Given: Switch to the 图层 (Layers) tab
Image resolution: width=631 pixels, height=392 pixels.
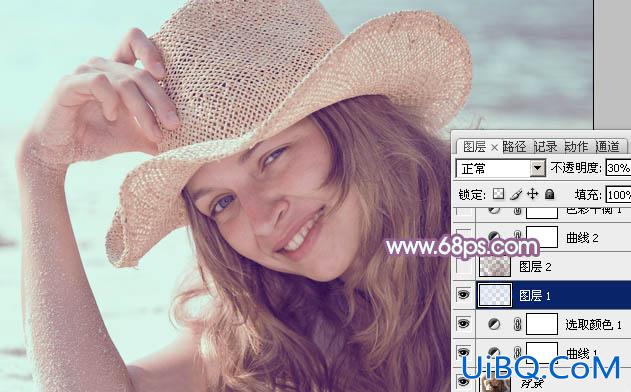Looking at the screenshot, I should (x=474, y=146).
